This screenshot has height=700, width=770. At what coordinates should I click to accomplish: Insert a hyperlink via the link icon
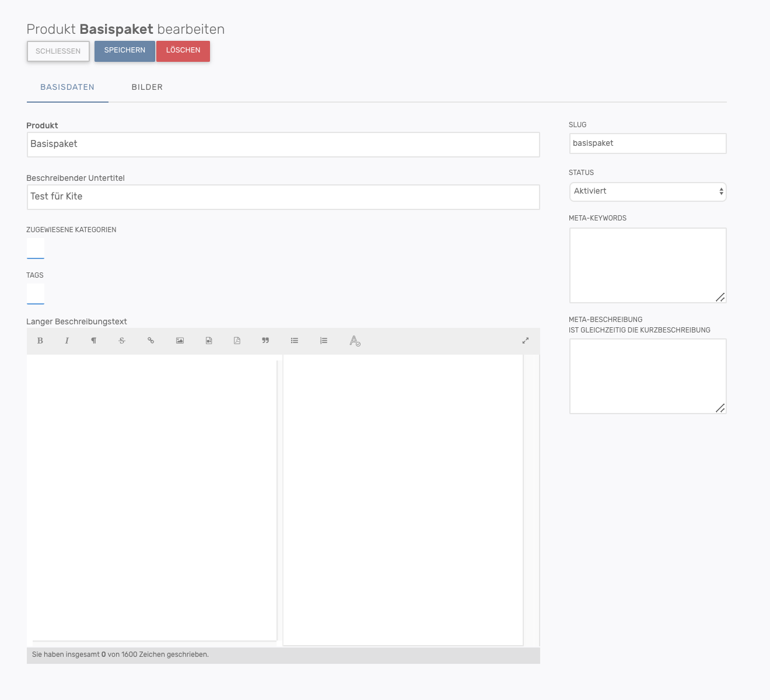point(150,341)
